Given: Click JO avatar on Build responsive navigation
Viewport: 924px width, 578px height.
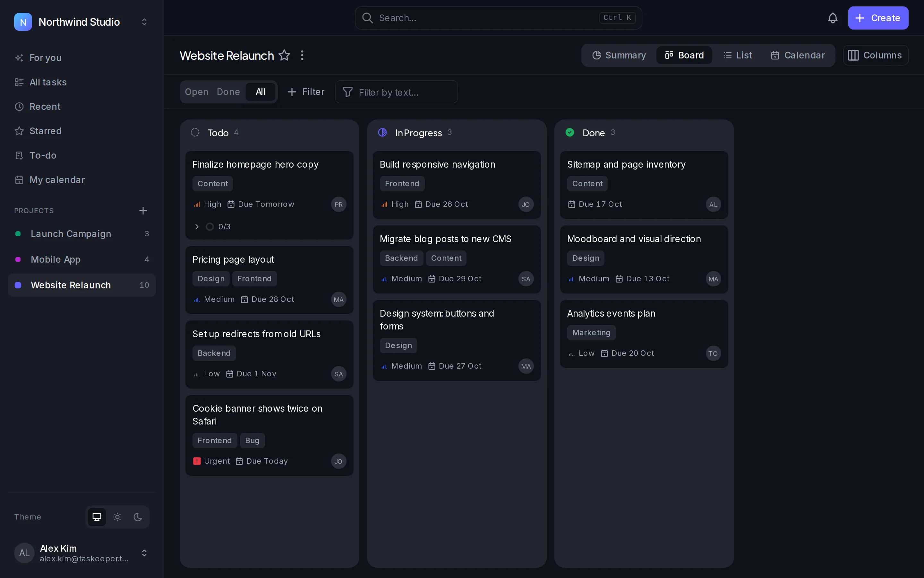Looking at the screenshot, I should (x=526, y=205).
